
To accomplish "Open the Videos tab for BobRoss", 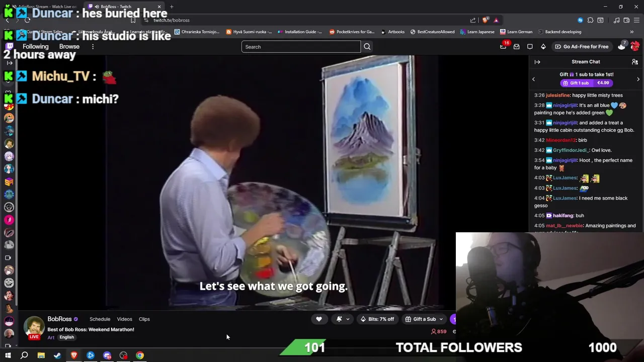I will click(x=124, y=319).
